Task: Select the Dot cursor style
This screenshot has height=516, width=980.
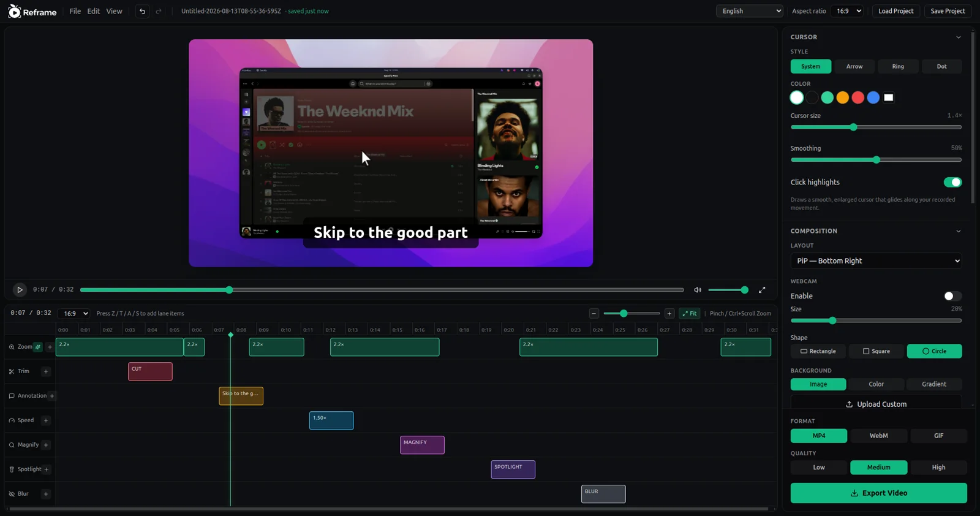Action: point(941,66)
